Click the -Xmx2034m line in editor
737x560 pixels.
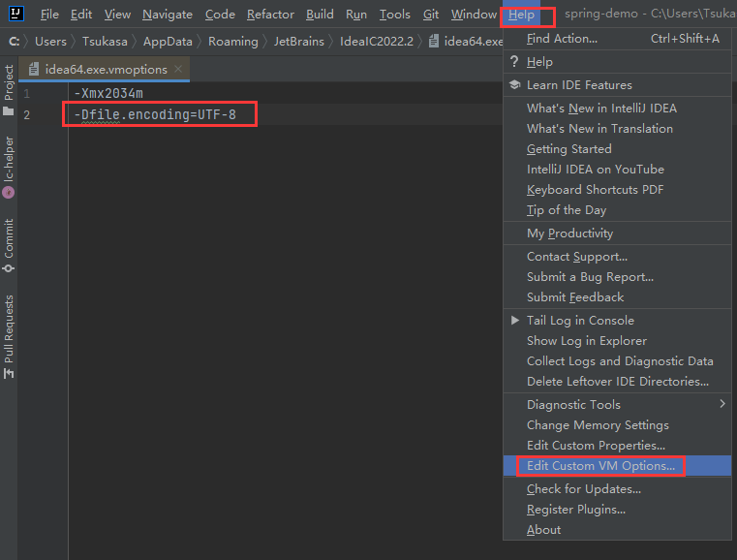(x=108, y=93)
